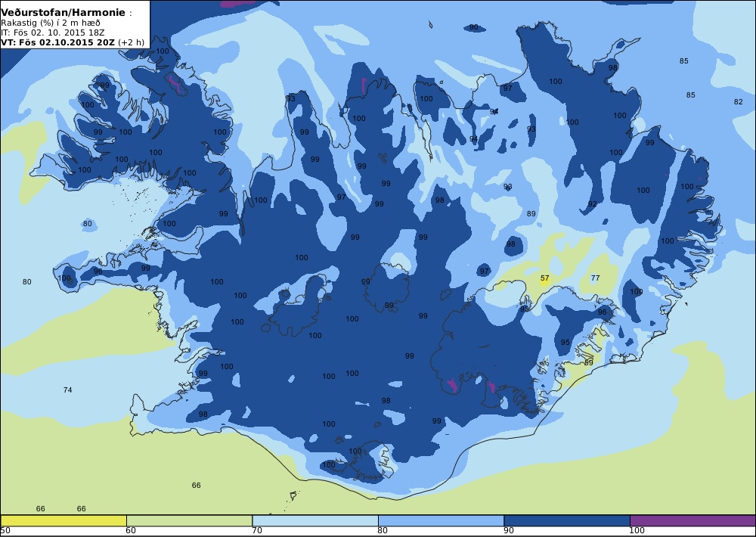
Task: Click the humidity value 77 on the map
Action: pyautogui.click(x=596, y=278)
